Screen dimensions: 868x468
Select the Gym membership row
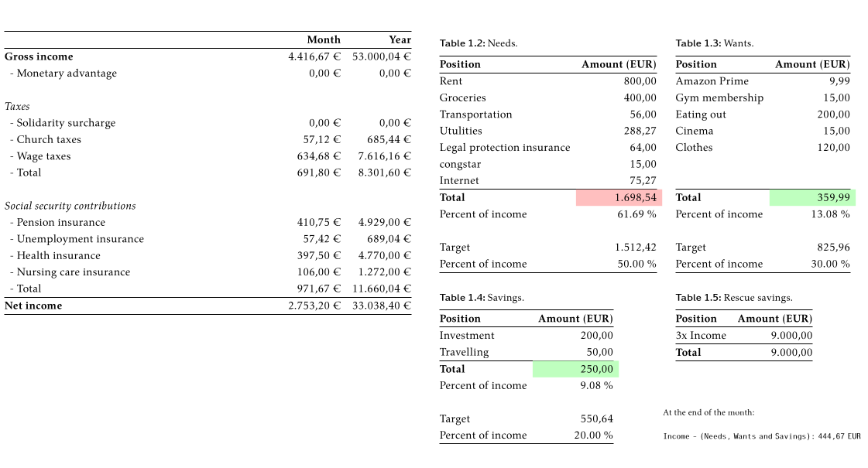pos(719,97)
